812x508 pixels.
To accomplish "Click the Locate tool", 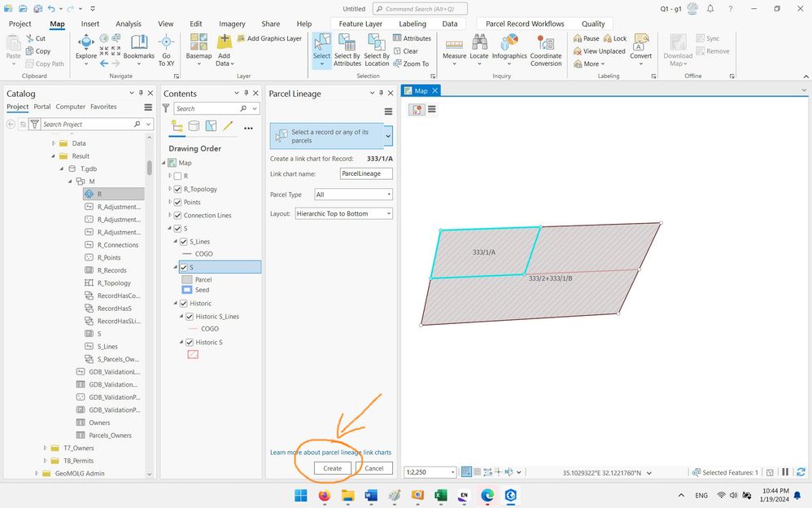I will (x=479, y=50).
